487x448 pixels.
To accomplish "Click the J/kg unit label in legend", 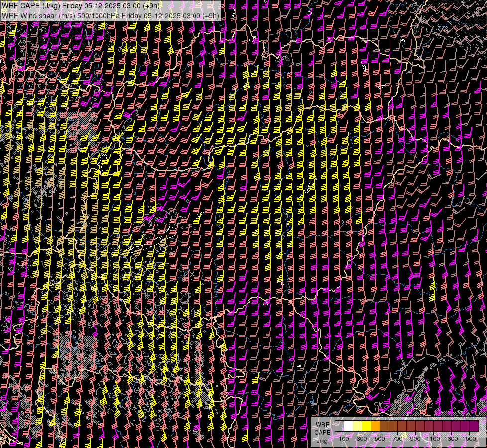I will [322, 440].
